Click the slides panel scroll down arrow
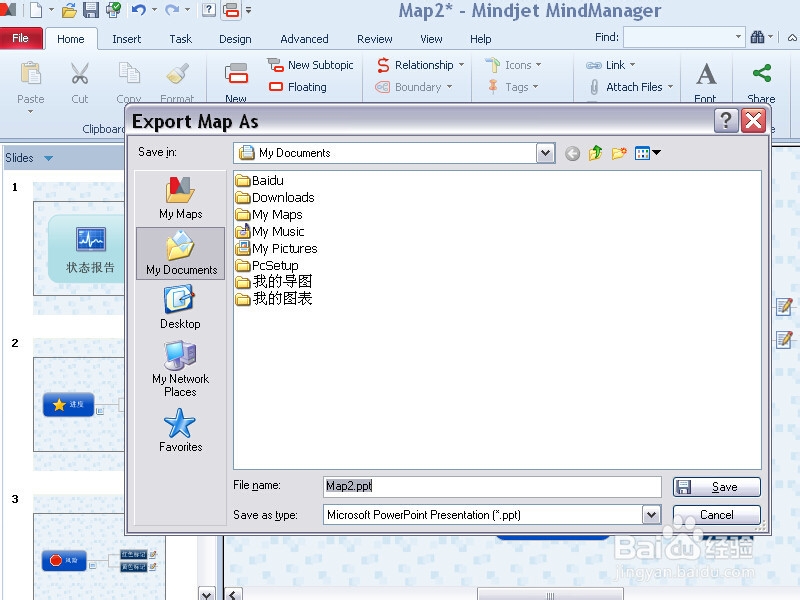This screenshot has width=800, height=600. (x=206, y=594)
